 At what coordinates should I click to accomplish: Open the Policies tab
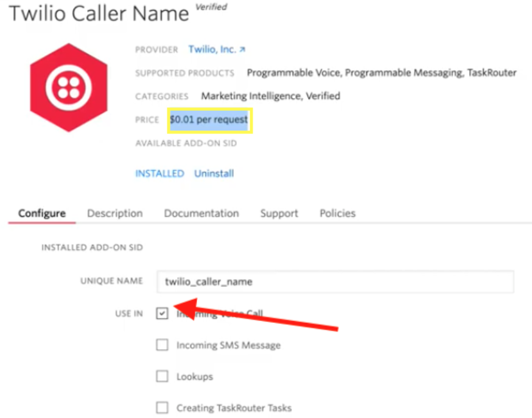[x=338, y=213]
